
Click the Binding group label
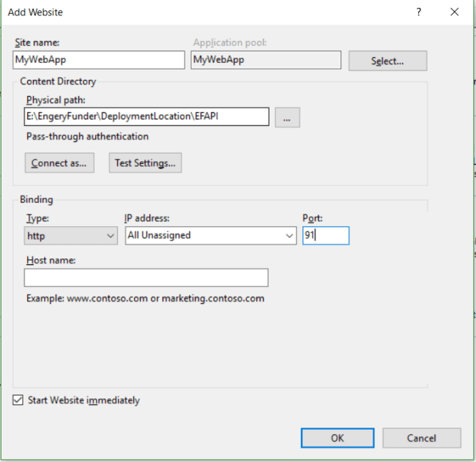click(37, 199)
